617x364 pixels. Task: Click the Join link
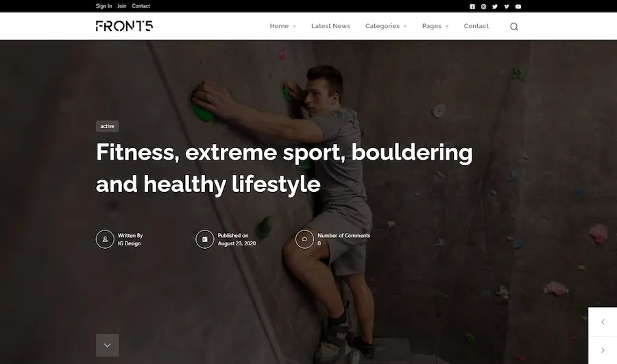[x=121, y=6]
